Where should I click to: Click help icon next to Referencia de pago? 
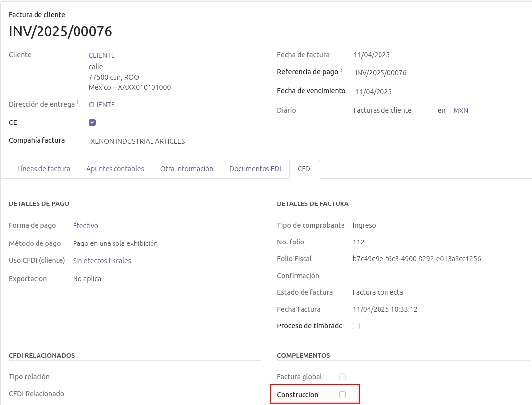tap(341, 70)
